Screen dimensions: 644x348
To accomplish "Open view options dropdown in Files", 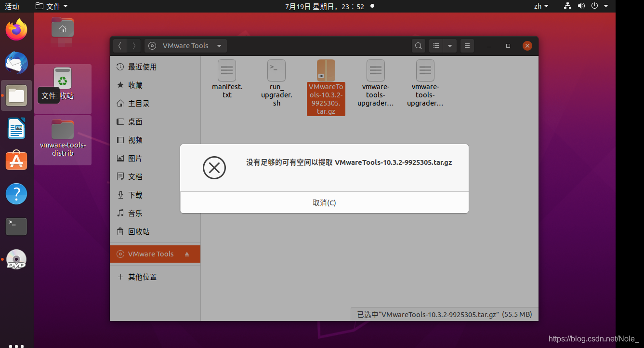I will (450, 46).
